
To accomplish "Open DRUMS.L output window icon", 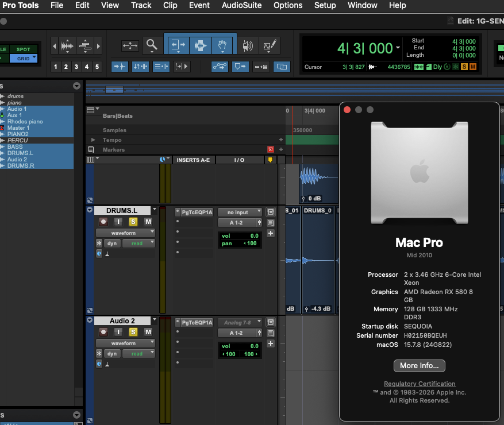I will [271, 212].
